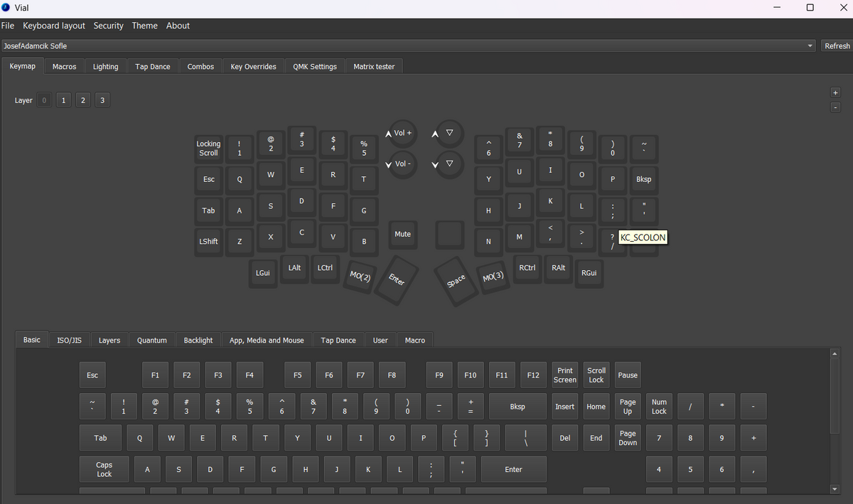Open the keyboard device dropdown
Screen dimensions: 853x504
pyautogui.click(x=409, y=45)
